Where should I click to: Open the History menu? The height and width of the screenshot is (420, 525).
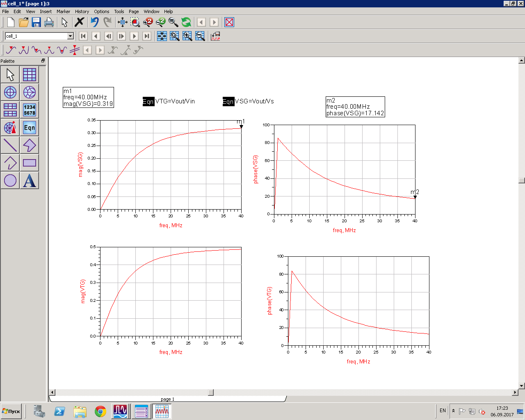(x=82, y=11)
